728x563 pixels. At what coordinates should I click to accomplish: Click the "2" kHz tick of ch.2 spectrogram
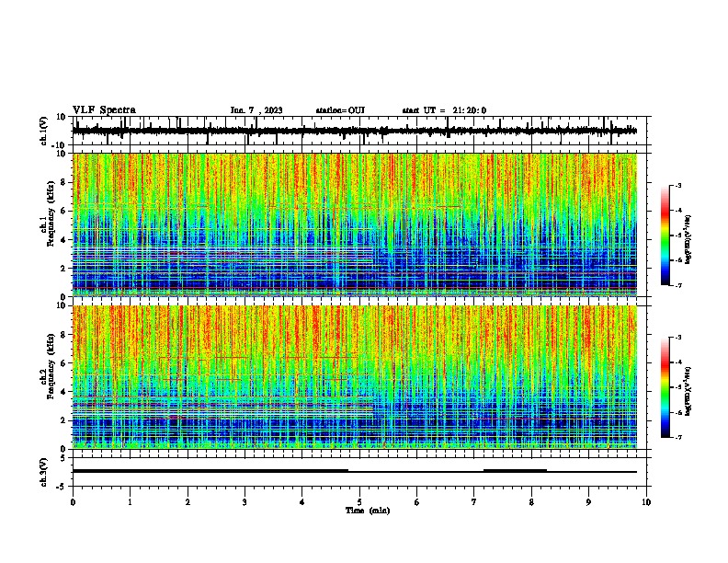pos(63,420)
